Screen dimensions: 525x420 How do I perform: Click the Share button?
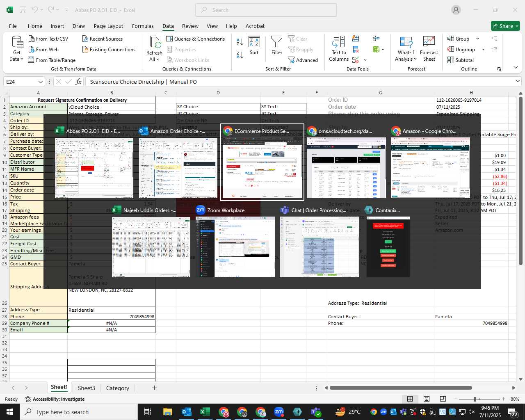click(x=505, y=26)
